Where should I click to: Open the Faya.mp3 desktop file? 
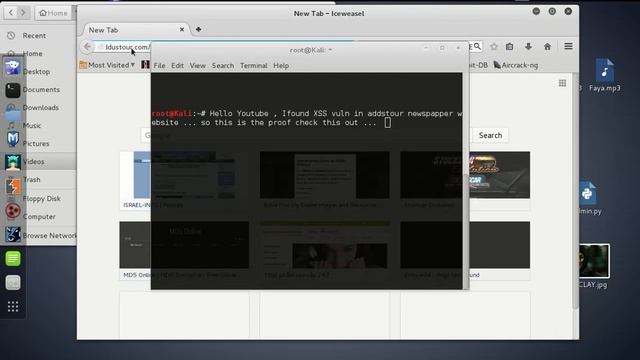604,75
